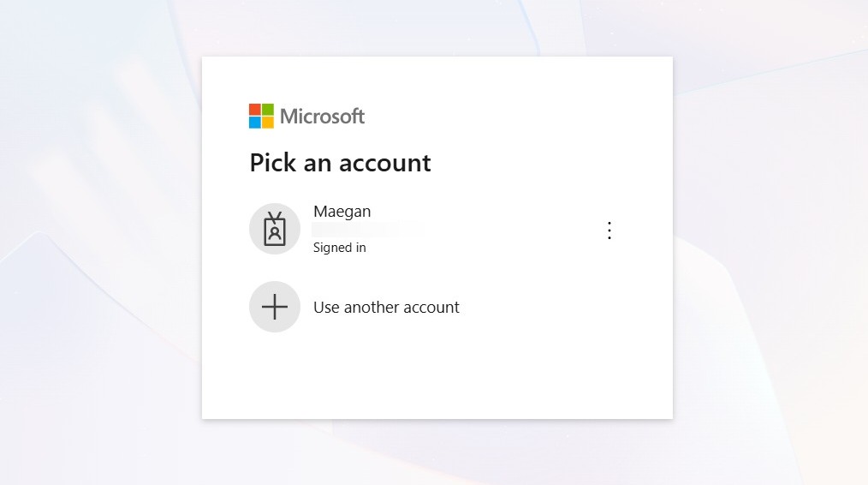Screen dimensions: 868x485
Task: Click empty space between account name and three dots
Action: coord(498,230)
